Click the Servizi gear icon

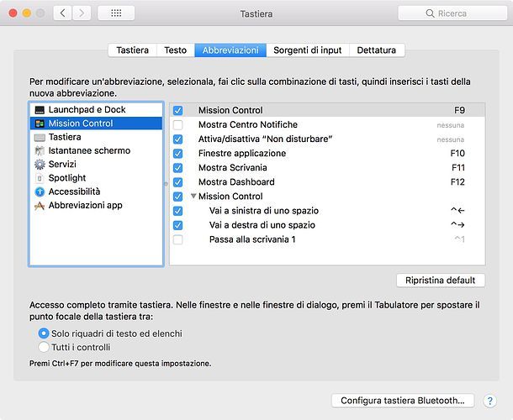tap(40, 165)
